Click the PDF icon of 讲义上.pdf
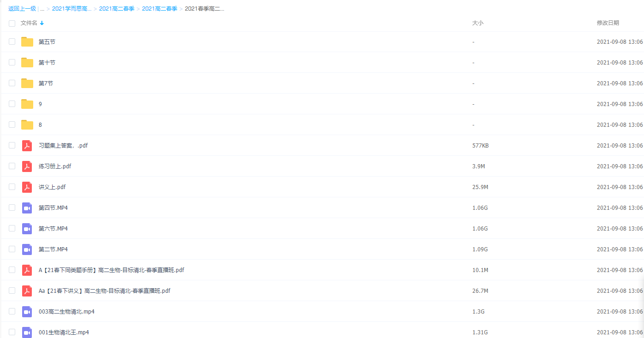644x338 pixels. (27, 187)
